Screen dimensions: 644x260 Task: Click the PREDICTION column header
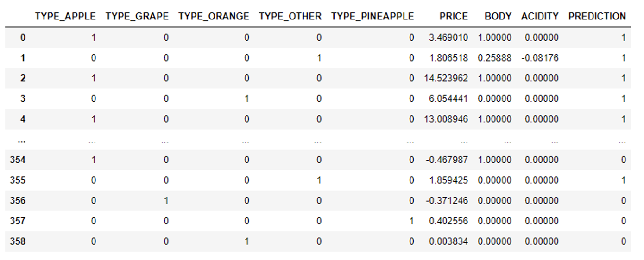click(x=597, y=16)
